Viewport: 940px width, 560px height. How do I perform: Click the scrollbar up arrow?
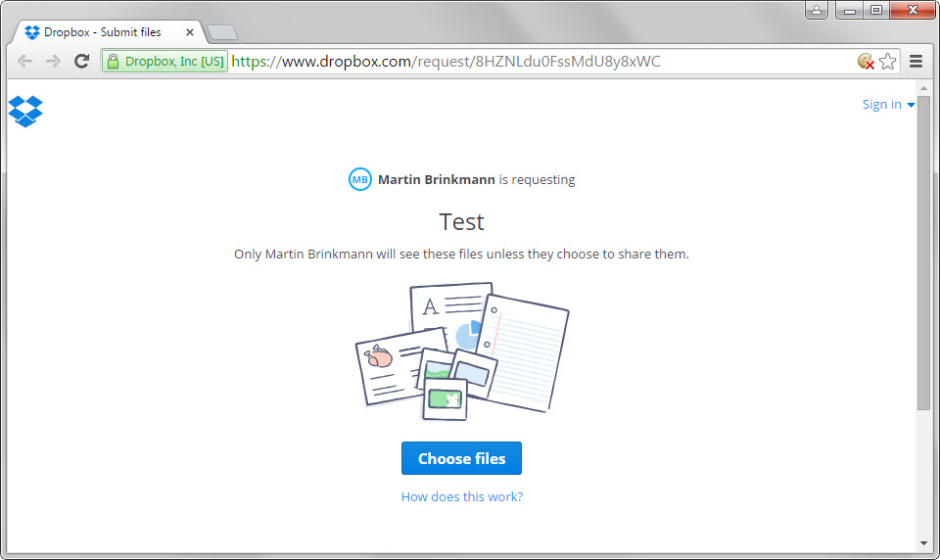(x=923, y=88)
